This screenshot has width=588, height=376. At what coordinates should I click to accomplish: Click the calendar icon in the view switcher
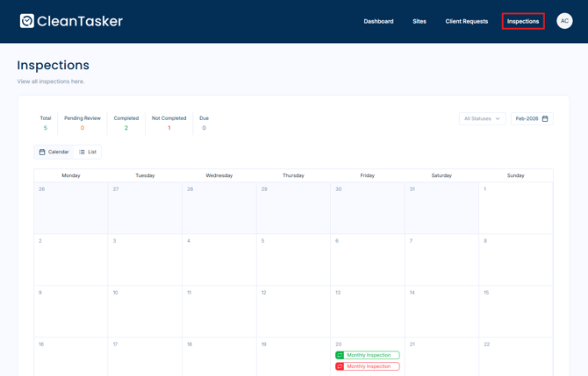click(x=42, y=152)
